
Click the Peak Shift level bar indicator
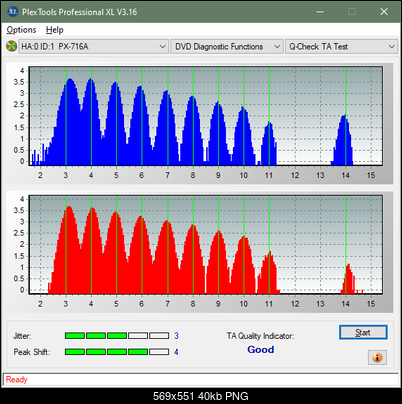pos(117,352)
